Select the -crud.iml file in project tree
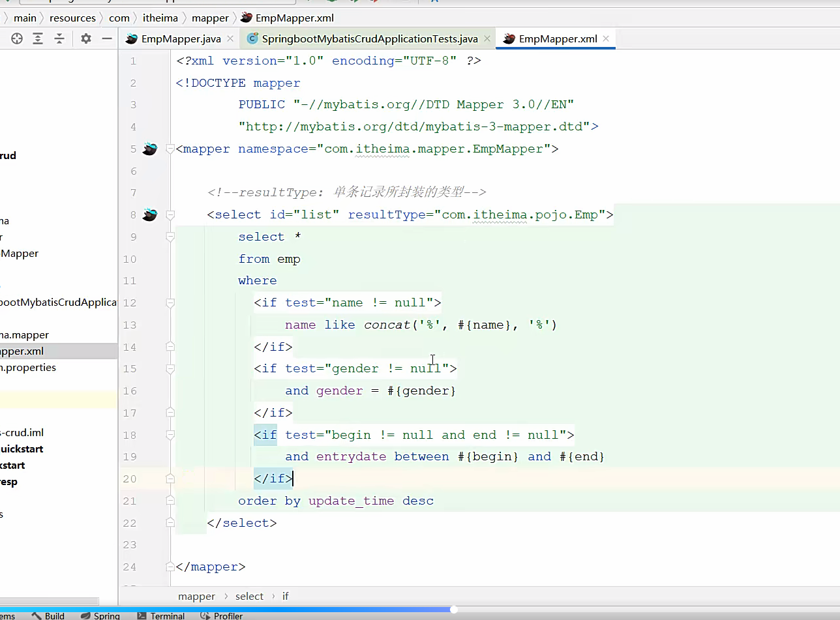Image resolution: width=840 pixels, height=620 pixels. [x=22, y=432]
